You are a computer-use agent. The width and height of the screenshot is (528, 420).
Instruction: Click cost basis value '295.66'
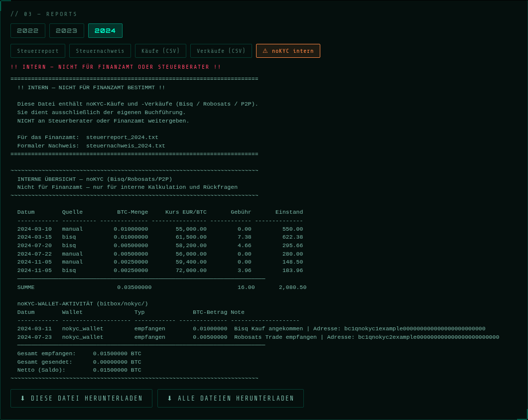(292, 246)
